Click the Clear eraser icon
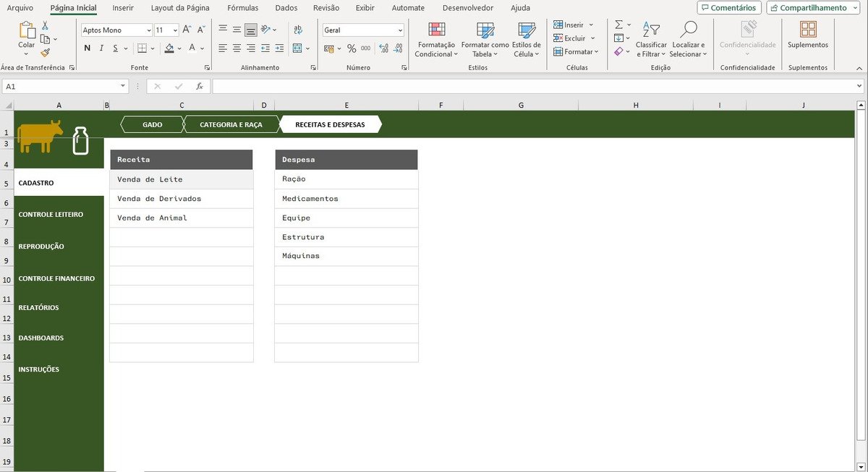The height and width of the screenshot is (472, 868). tap(619, 52)
